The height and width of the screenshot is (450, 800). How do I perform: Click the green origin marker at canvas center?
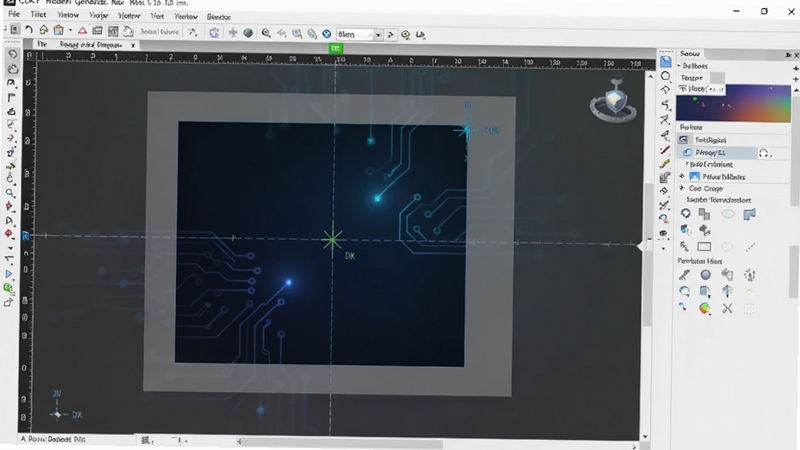(332, 240)
